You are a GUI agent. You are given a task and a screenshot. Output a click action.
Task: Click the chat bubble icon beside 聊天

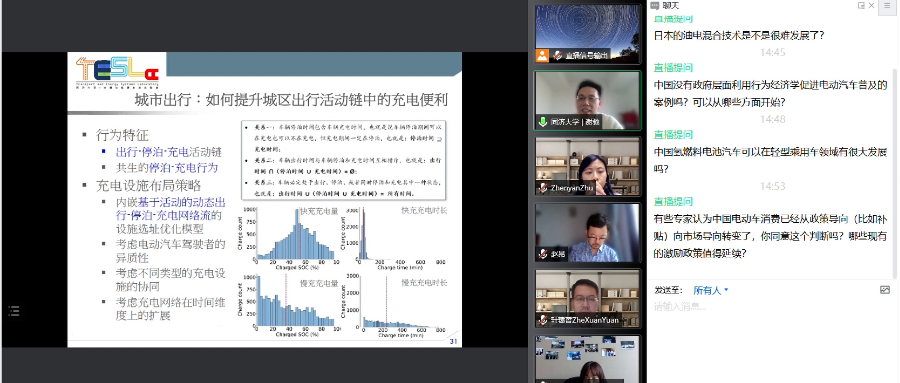click(655, 6)
